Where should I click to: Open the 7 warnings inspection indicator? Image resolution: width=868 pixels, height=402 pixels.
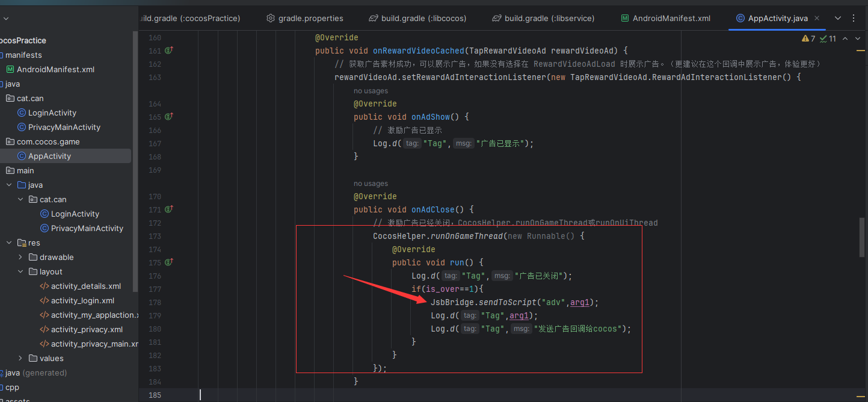pyautogui.click(x=810, y=38)
